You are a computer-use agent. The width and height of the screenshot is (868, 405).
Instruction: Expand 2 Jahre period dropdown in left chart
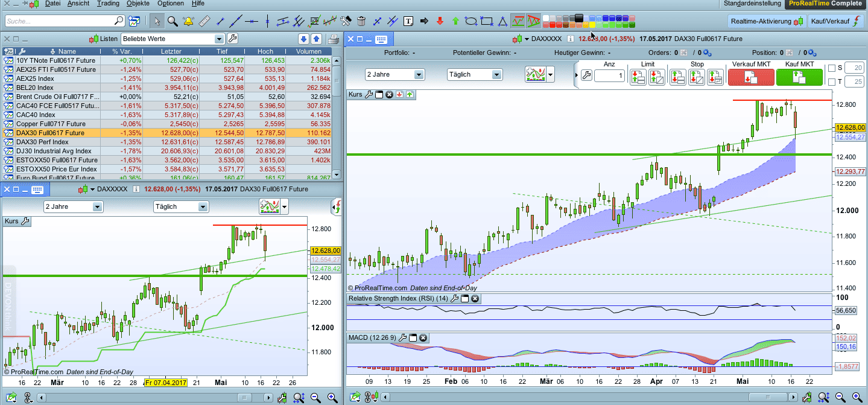point(97,207)
